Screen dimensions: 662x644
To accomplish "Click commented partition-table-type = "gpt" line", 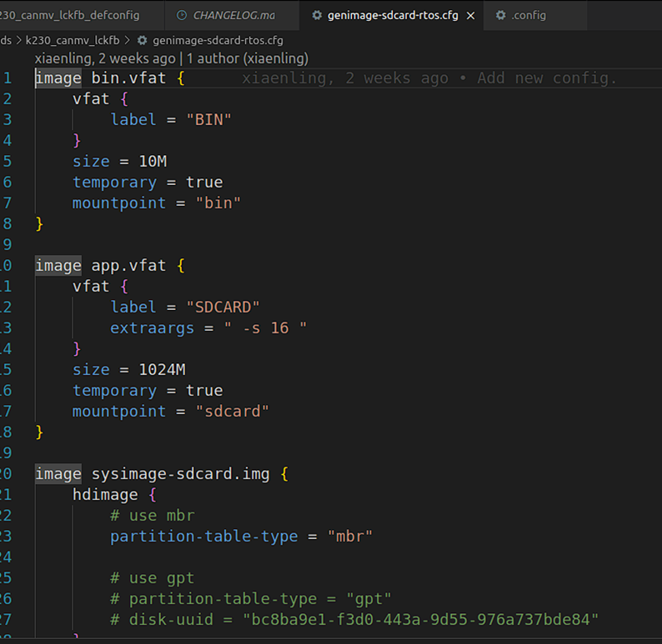I will [251, 599].
